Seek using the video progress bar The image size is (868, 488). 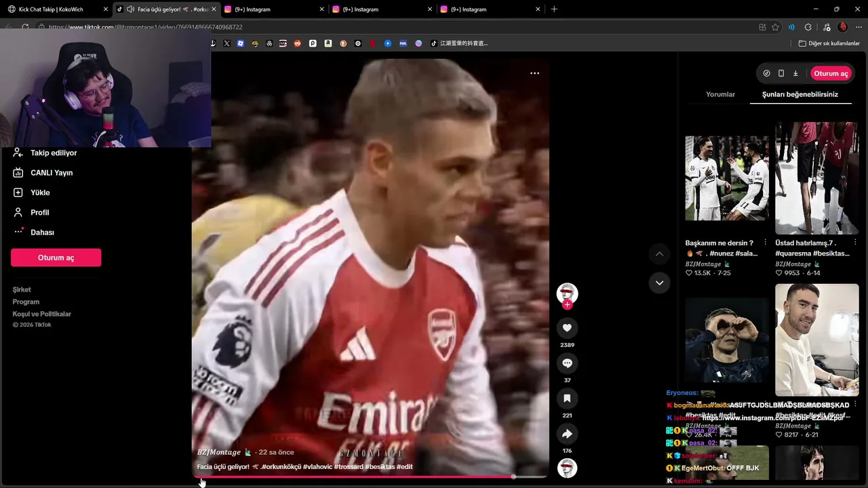pyautogui.click(x=371, y=477)
